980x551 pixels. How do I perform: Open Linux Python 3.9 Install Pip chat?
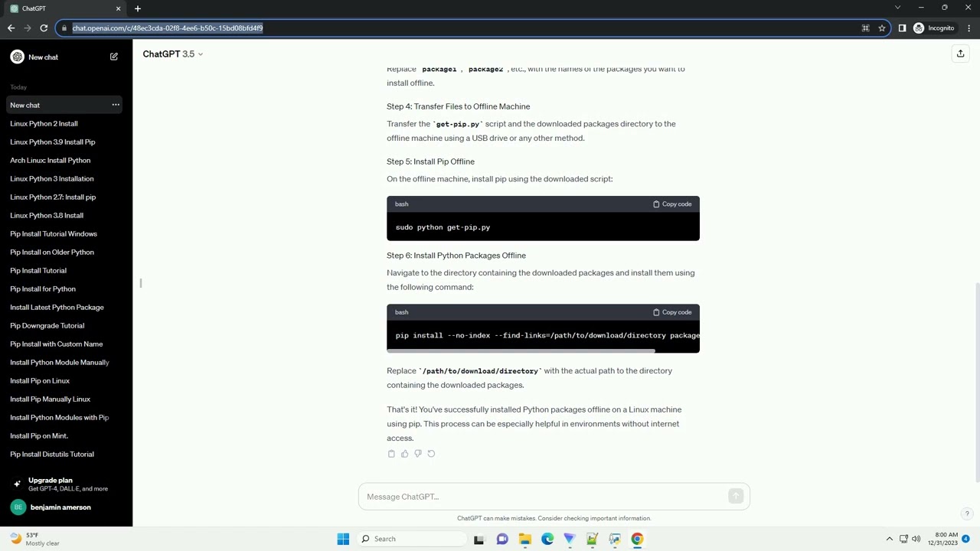click(53, 142)
